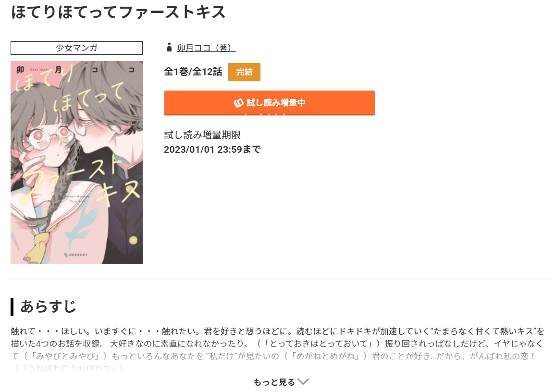Select the 少女マンガ genre tag

[76, 48]
